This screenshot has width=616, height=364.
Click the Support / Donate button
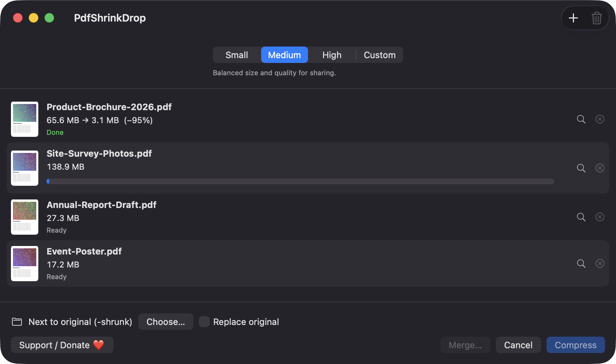point(62,345)
